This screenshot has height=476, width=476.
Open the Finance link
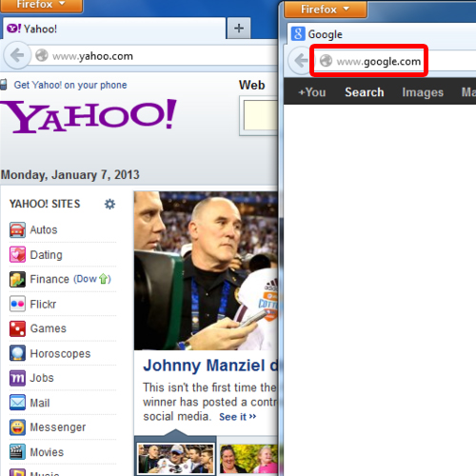pyautogui.click(x=50, y=279)
